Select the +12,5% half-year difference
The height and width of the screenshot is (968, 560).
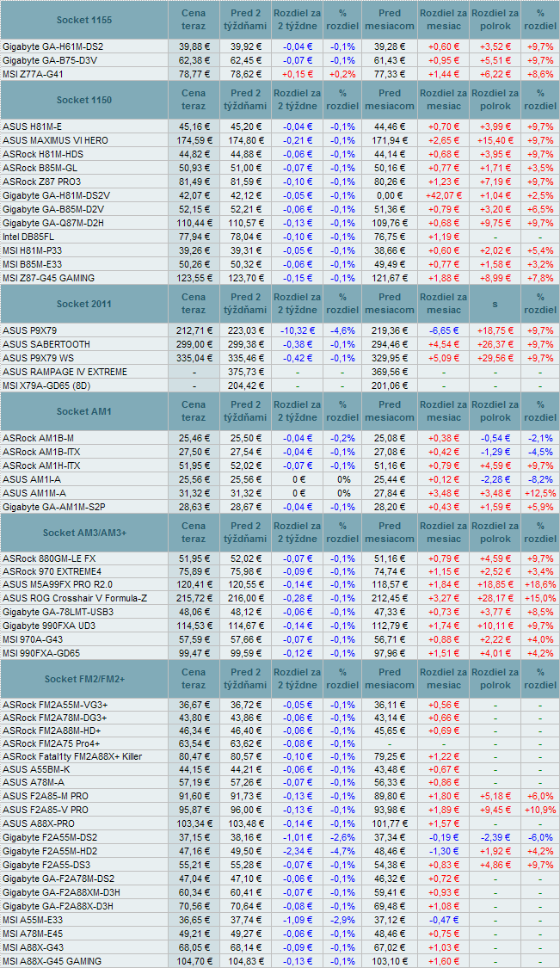[x=539, y=493]
